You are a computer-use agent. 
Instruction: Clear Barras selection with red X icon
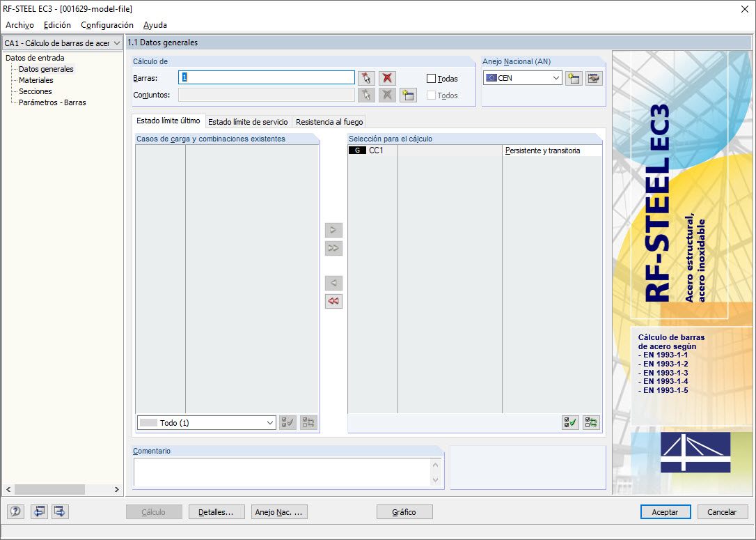click(387, 78)
